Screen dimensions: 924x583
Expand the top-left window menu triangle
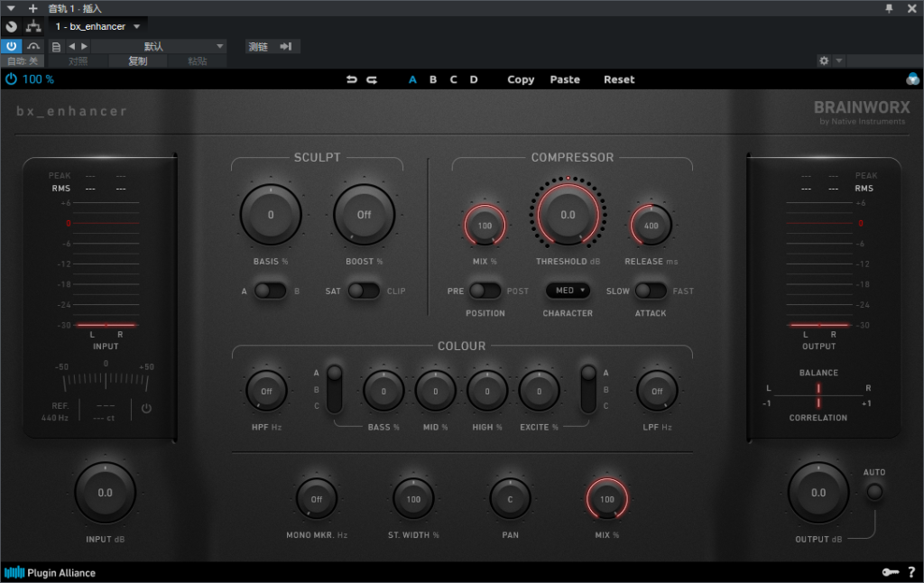[11, 8]
